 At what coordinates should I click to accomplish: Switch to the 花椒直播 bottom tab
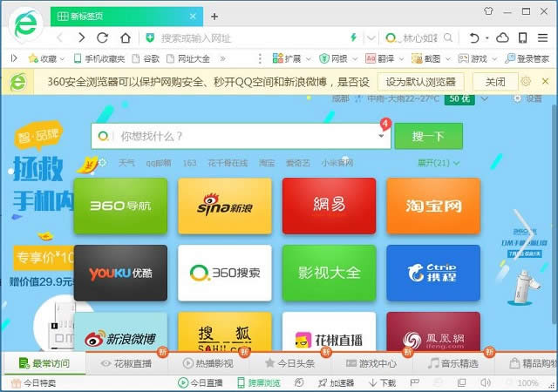coord(127,362)
